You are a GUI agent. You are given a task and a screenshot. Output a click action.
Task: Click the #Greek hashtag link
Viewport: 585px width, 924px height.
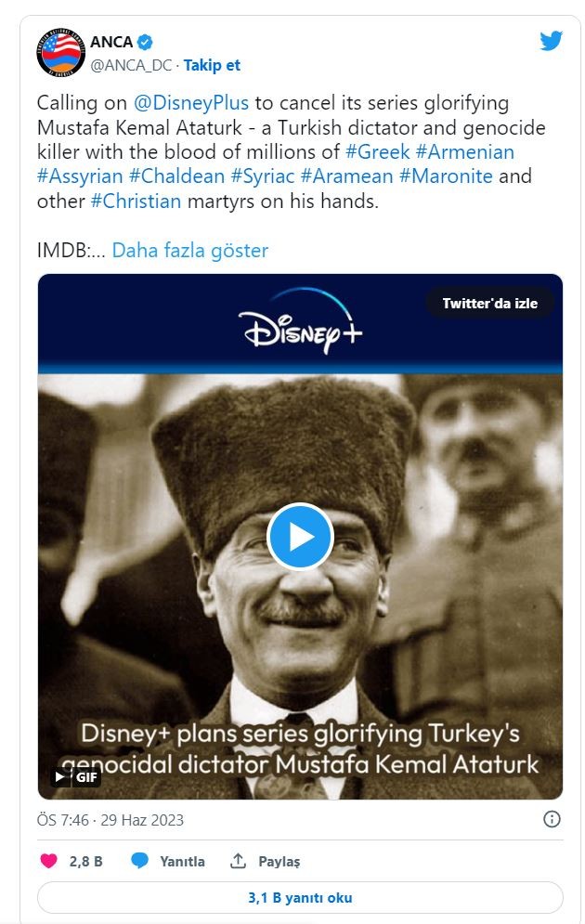tap(376, 151)
